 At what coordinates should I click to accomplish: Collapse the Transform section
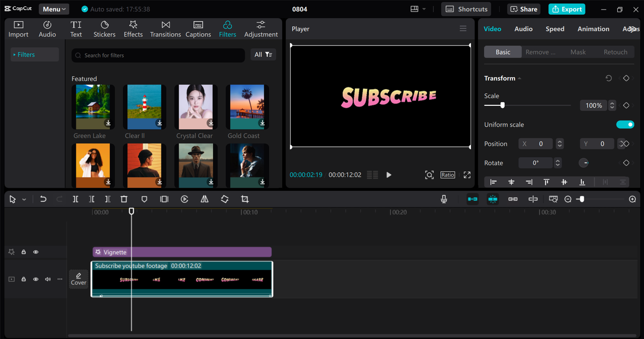click(x=519, y=79)
